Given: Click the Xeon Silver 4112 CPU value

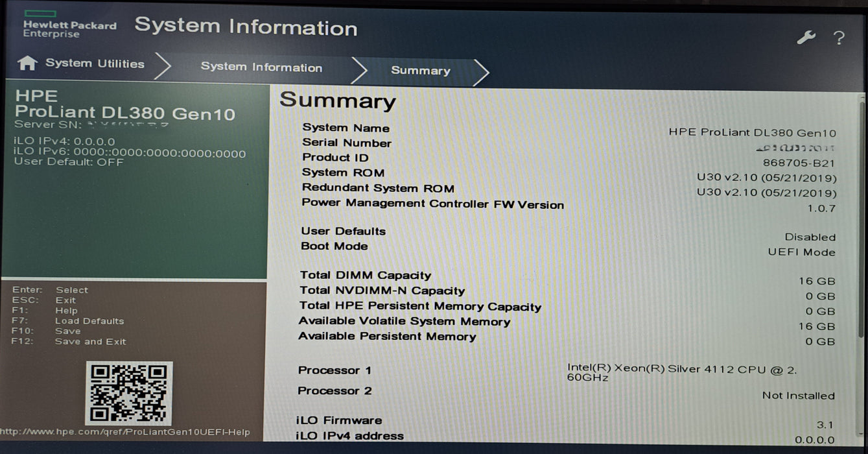Looking at the screenshot, I should pos(682,373).
